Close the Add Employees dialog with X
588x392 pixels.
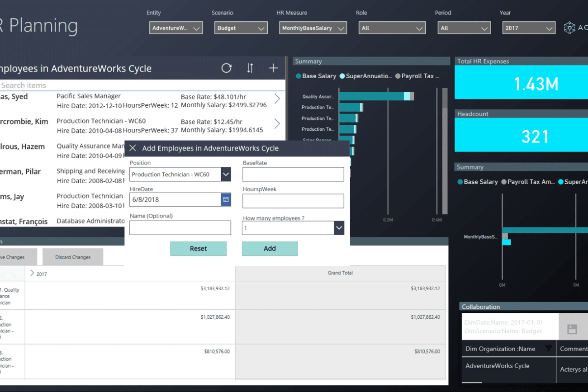[x=133, y=148]
